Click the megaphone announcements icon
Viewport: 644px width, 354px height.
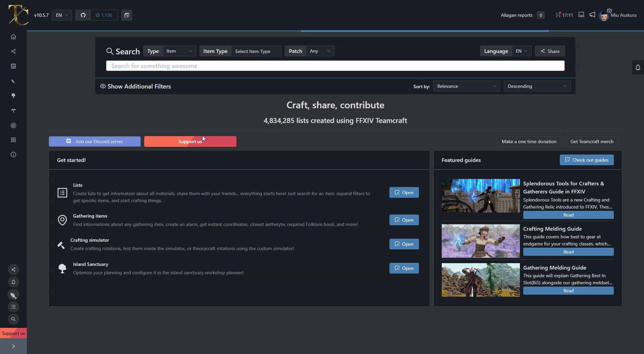tap(592, 15)
